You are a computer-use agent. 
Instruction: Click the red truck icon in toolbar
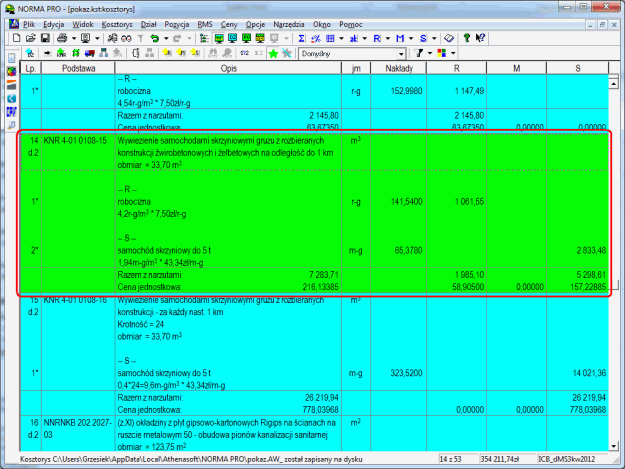[x=91, y=52]
